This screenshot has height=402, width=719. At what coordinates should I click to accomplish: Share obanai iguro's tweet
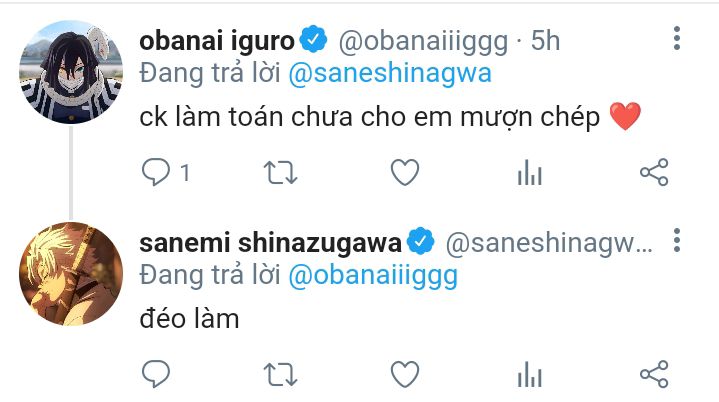(653, 173)
